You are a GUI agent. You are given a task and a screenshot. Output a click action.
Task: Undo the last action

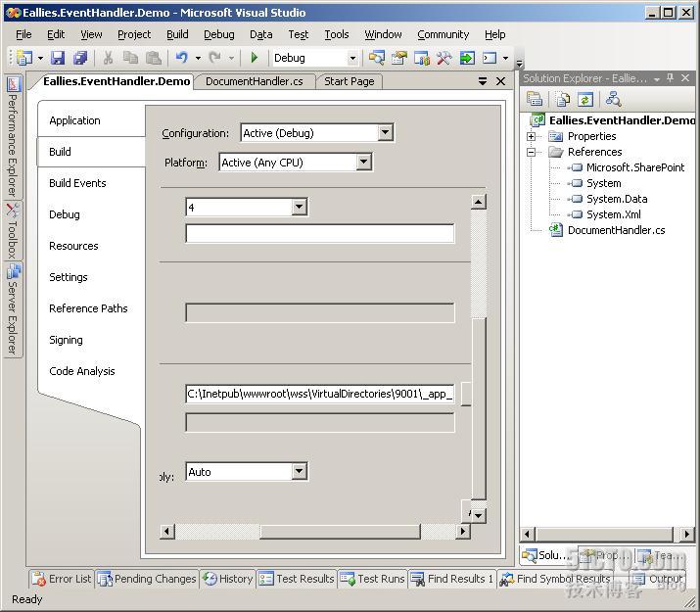(x=182, y=58)
